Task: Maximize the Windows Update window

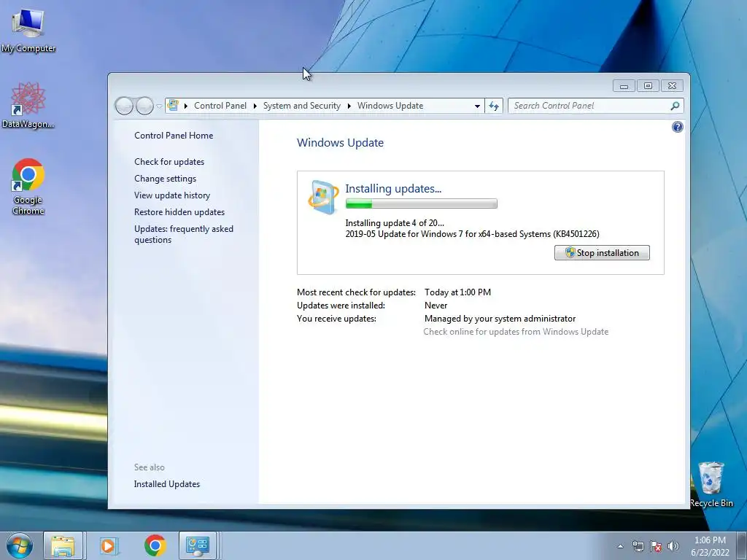Action: pyautogui.click(x=648, y=86)
